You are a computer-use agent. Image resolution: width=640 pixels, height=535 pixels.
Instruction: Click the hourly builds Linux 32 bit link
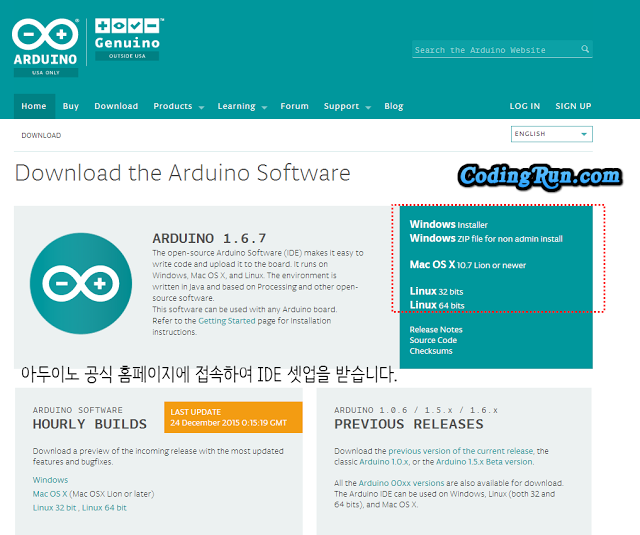[54, 508]
